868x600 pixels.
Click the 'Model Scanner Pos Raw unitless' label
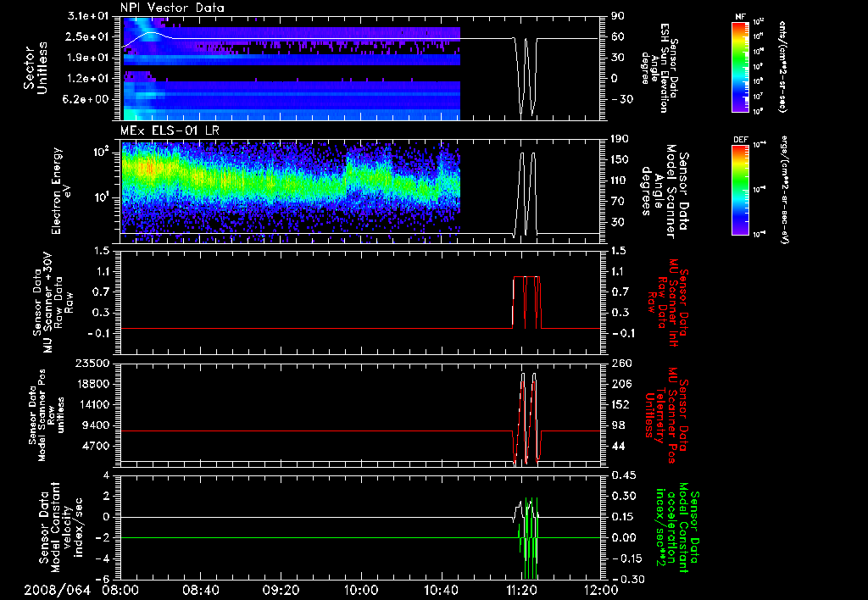coord(47,415)
